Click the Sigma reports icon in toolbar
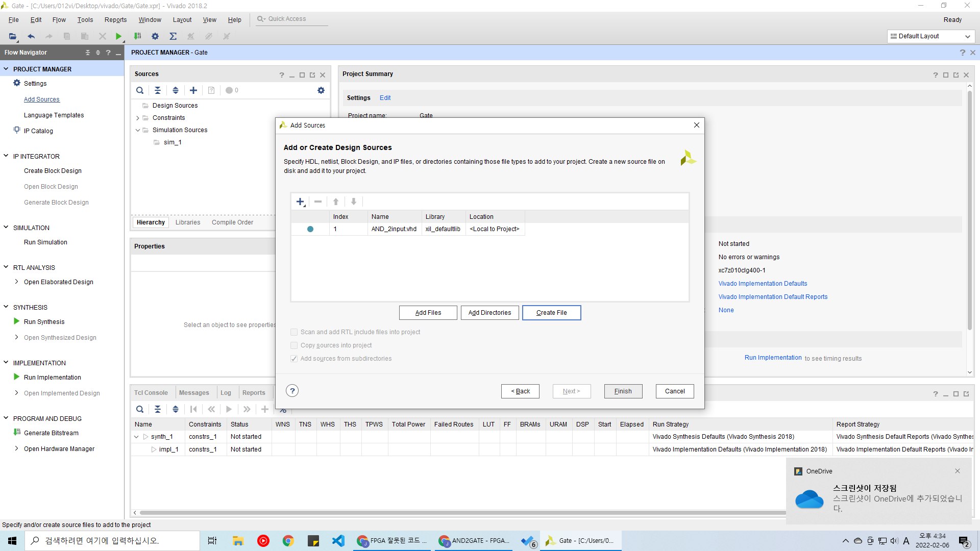The image size is (980, 551). point(173,36)
